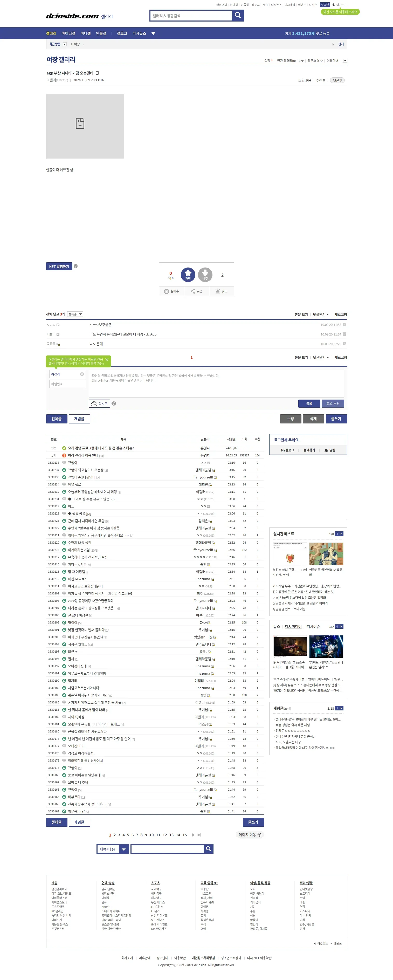Open the post 유용하다 못해 천재적인 꿀팁
Screen dimensions: 393x980
click(x=88, y=557)
